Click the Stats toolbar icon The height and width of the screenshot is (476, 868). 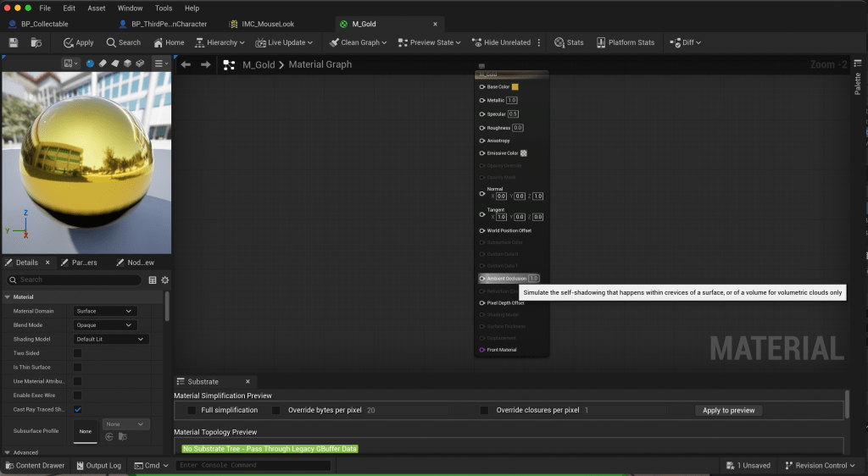(x=569, y=42)
